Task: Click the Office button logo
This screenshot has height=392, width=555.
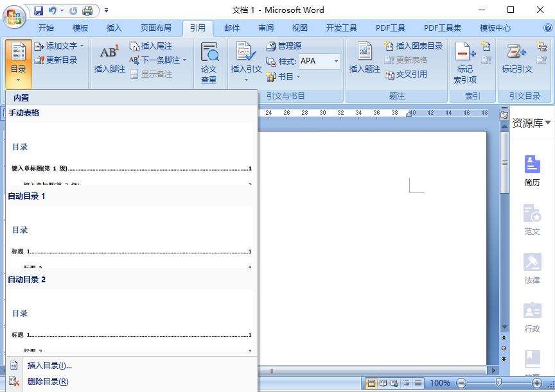Action: pos(14,17)
